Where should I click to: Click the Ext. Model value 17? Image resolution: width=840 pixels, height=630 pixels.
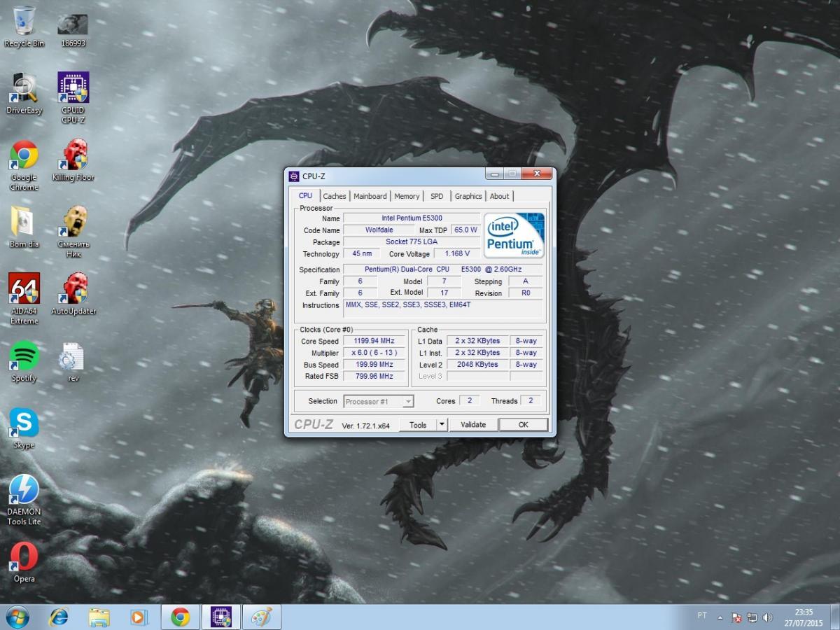[x=444, y=293]
